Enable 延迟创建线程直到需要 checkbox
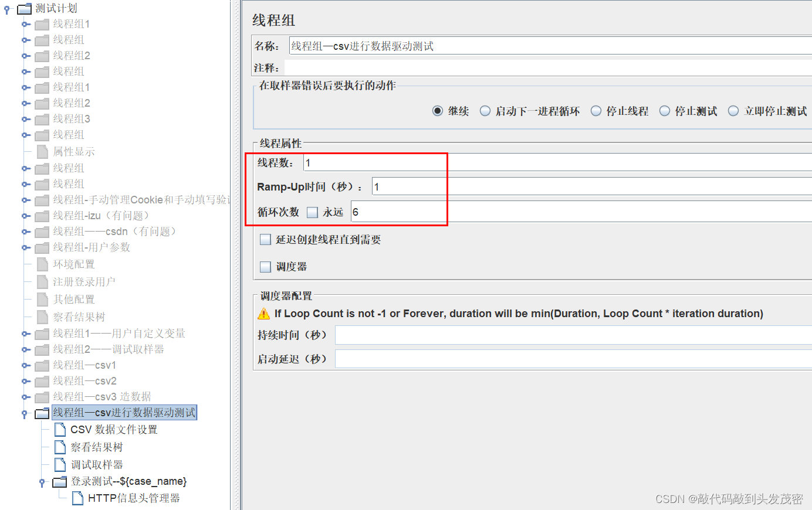This screenshot has height=510, width=812. click(265, 239)
